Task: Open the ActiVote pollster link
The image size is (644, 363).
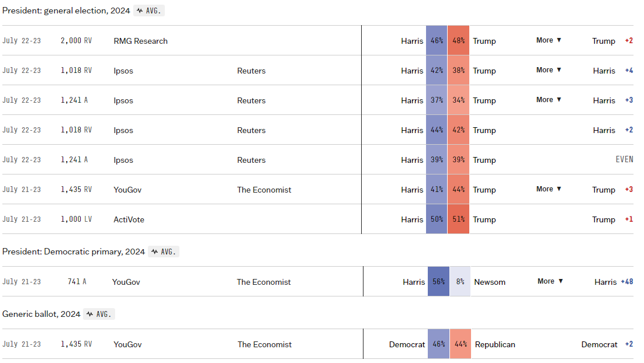Action: click(129, 219)
